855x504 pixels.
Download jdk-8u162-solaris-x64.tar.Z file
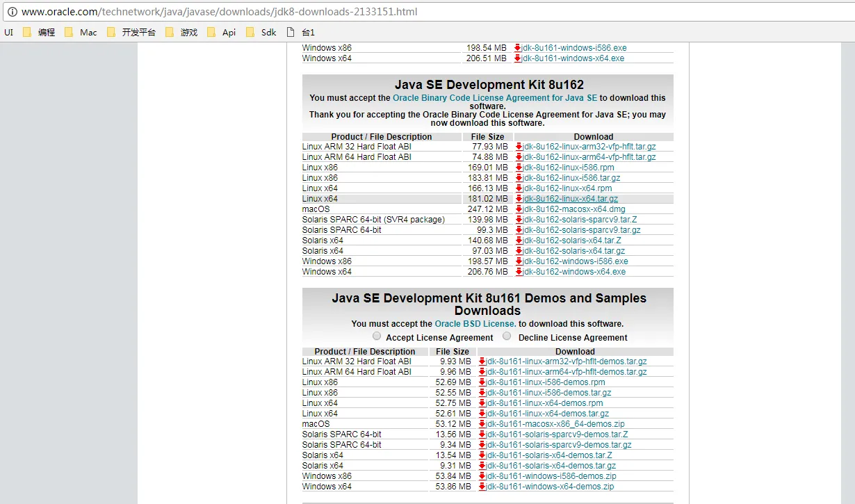coord(572,241)
